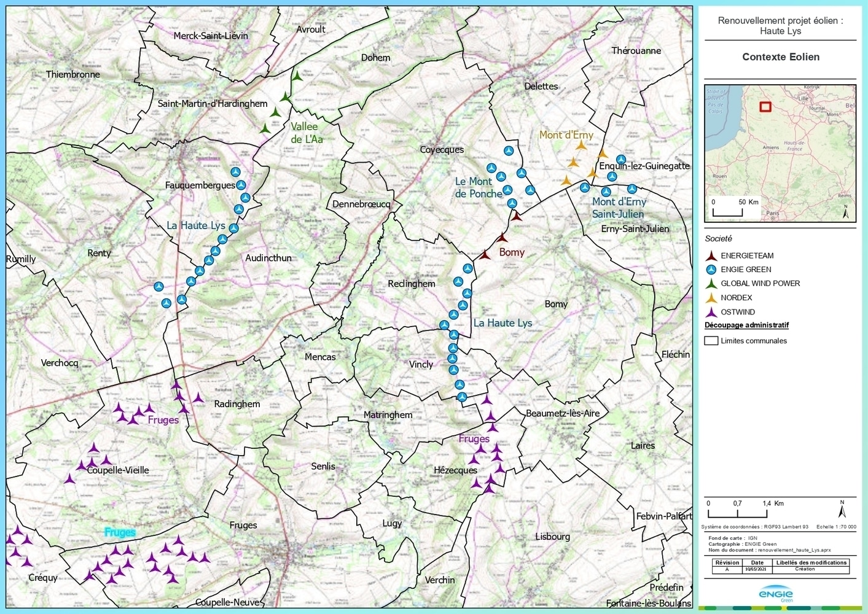Click the Contexte Eolien title
The height and width of the screenshot is (614, 868).
pos(780,57)
